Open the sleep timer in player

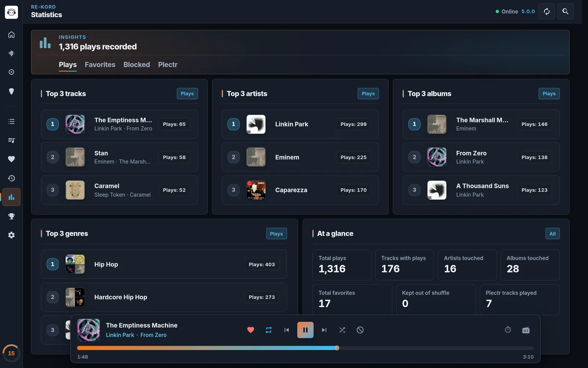pos(508,330)
